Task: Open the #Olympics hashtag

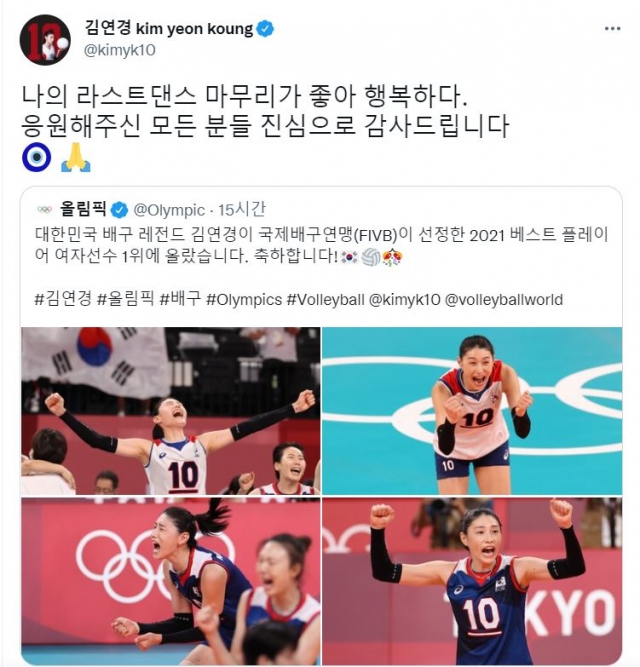Action: point(244,299)
